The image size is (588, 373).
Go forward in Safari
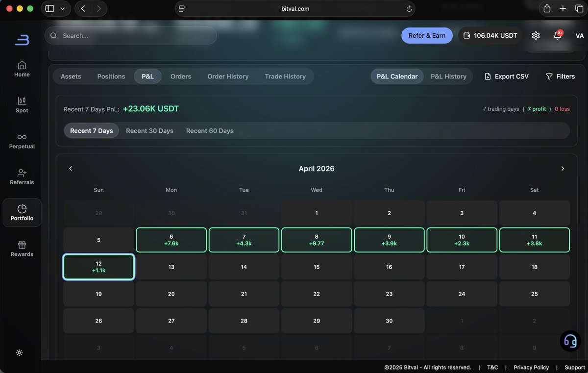click(99, 8)
